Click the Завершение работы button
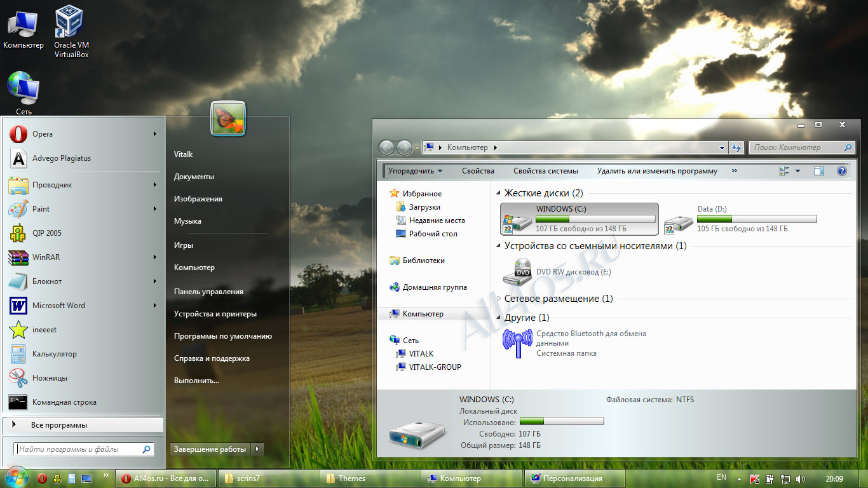The width and height of the screenshot is (868, 488). coord(210,449)
